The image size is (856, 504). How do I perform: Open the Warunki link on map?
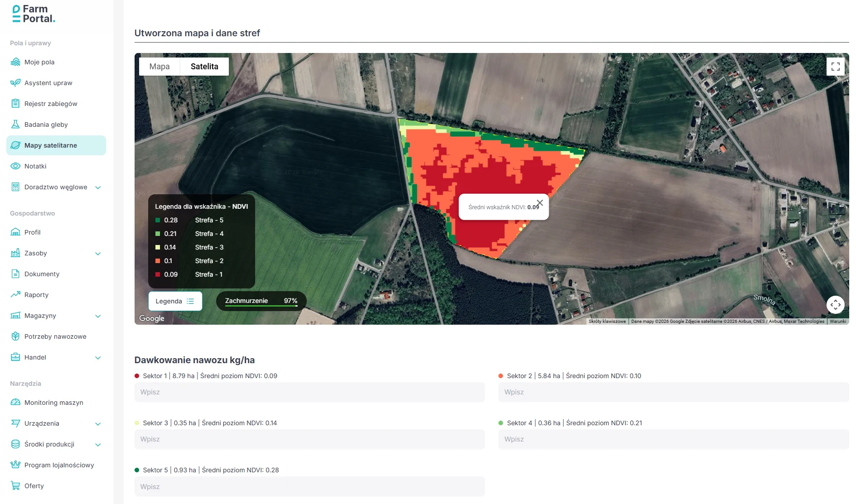(838, 322)
